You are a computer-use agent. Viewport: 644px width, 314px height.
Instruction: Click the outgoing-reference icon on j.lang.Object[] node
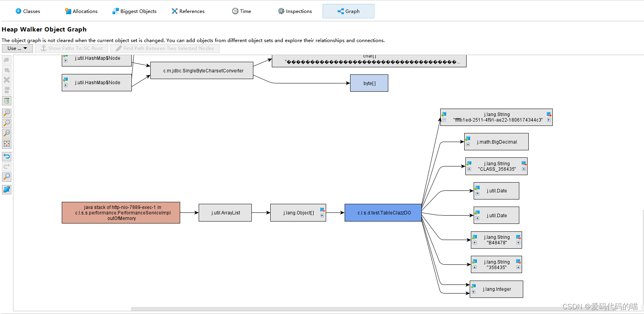coord(323,210)
